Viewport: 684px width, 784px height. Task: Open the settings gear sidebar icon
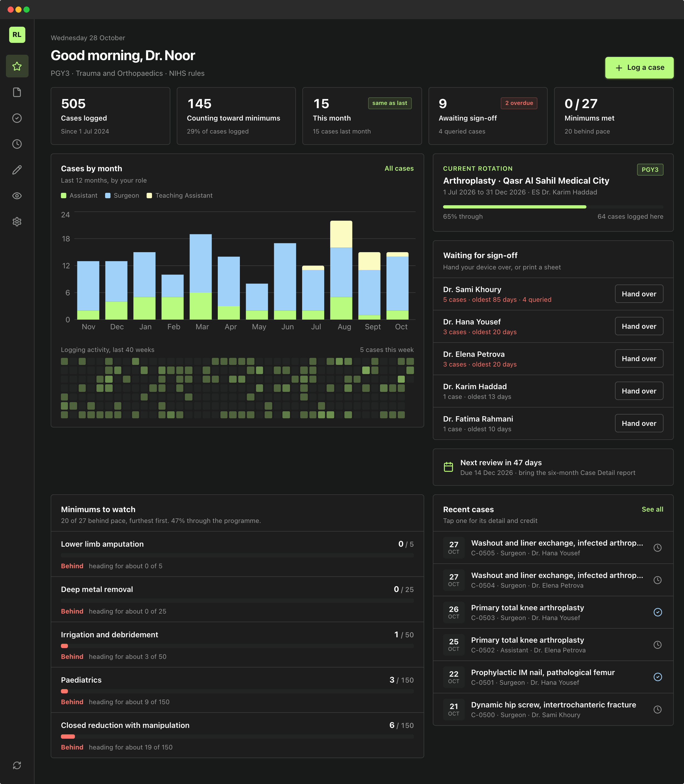click(17, 222)
